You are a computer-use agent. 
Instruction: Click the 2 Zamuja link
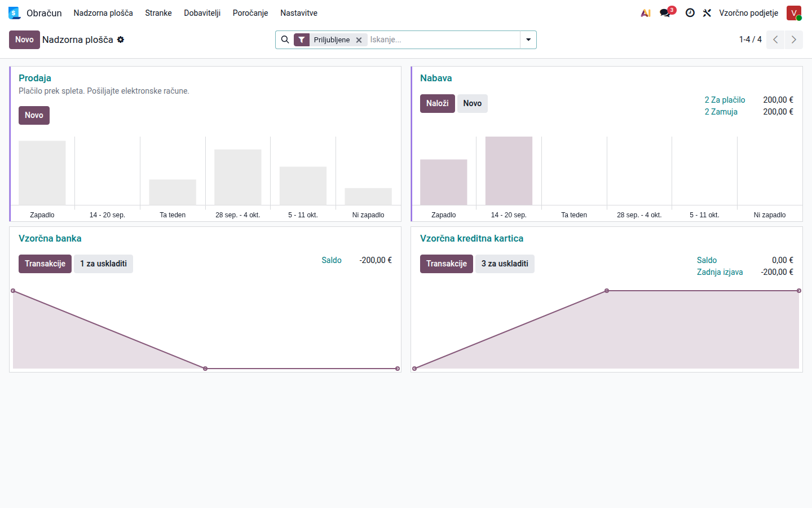(721, 112)
